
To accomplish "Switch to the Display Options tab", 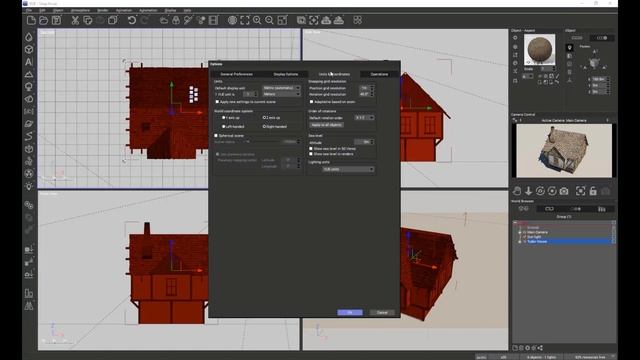I will click(286, 74).
